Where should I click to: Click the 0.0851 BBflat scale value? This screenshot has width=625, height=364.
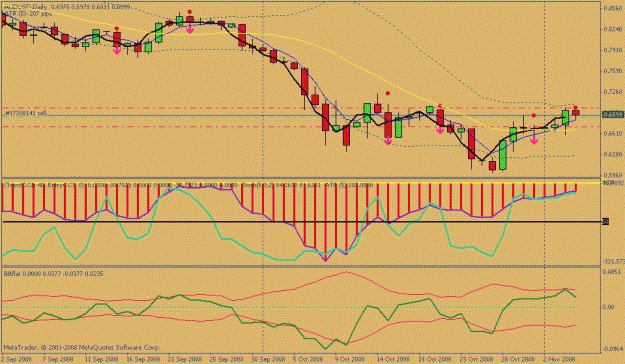click(x=613, y=272)
